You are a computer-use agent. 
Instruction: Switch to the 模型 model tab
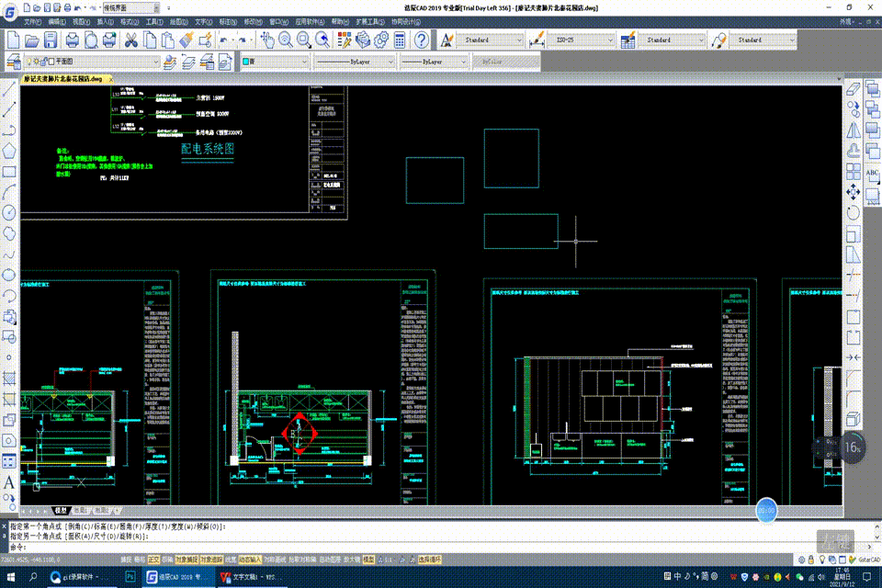tap(61, 510)
